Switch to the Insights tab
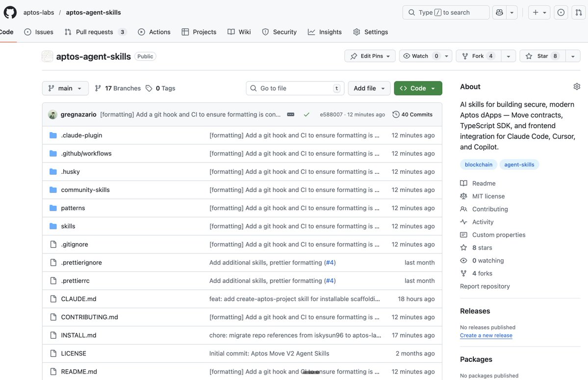Screen dimensions: 588x380 tap(325, 32)
